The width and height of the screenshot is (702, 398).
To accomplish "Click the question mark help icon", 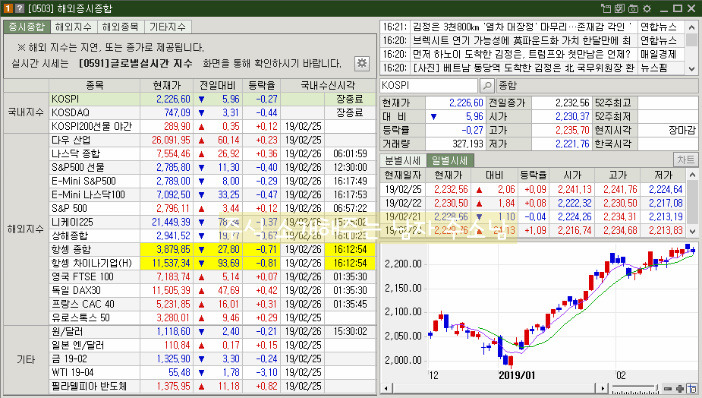I will 19,9.
